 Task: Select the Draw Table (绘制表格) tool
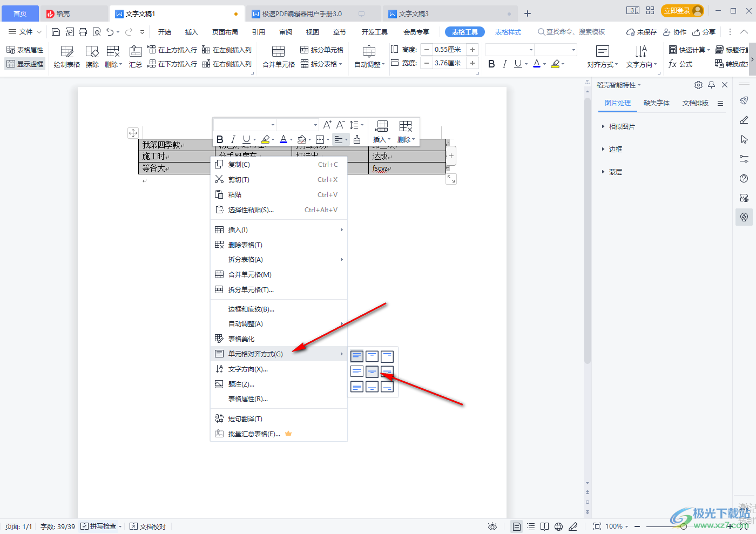coord(67,57)
